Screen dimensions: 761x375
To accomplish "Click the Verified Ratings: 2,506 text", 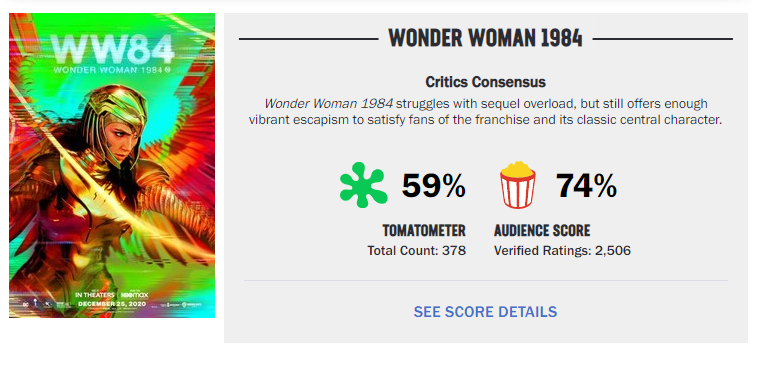I will [x=562, y=251].
